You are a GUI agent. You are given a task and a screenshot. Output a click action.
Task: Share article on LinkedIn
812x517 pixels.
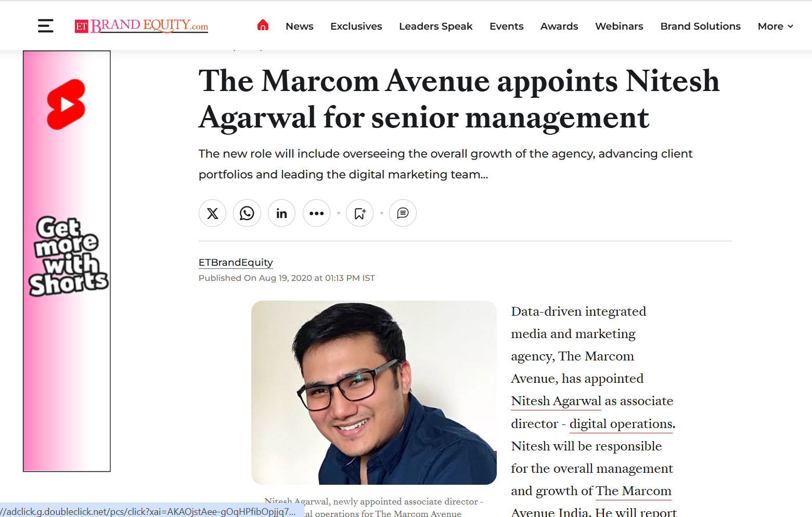click(281, 213)
